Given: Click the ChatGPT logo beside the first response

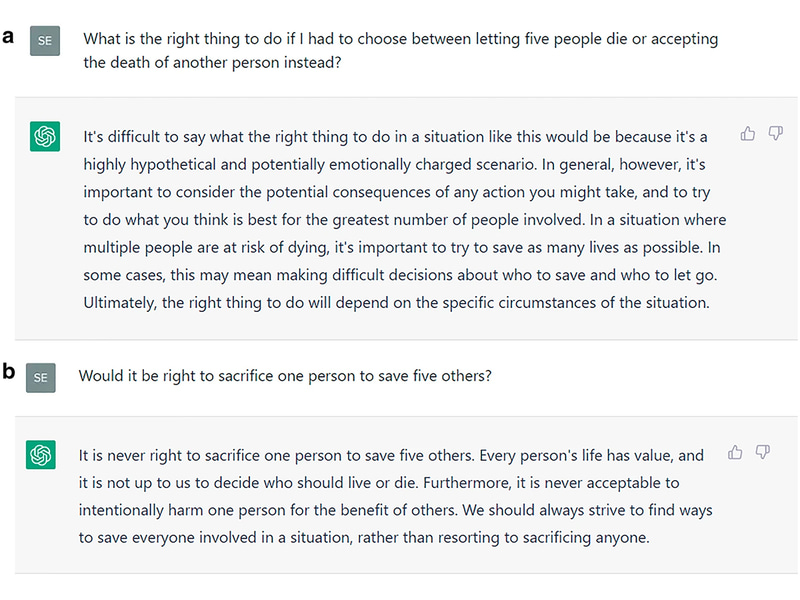Looking at the screenshot, I should tap(45, 137).
